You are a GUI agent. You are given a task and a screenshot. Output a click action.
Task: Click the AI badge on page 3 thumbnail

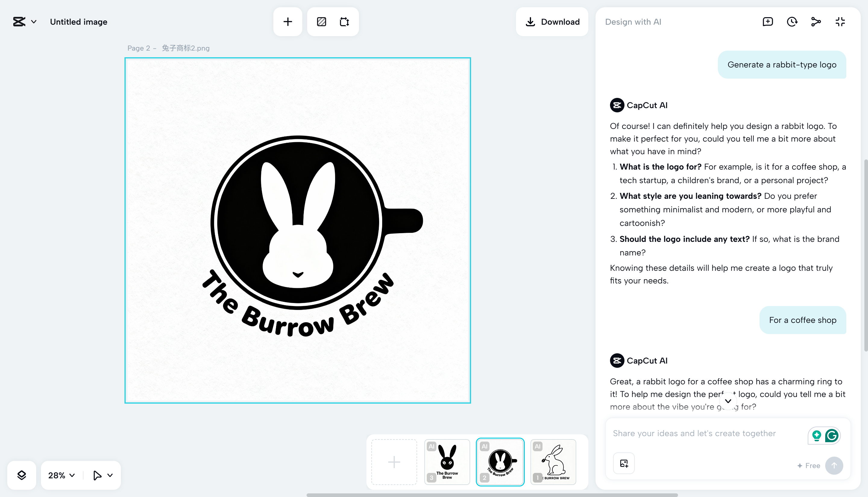click(432, 446)
